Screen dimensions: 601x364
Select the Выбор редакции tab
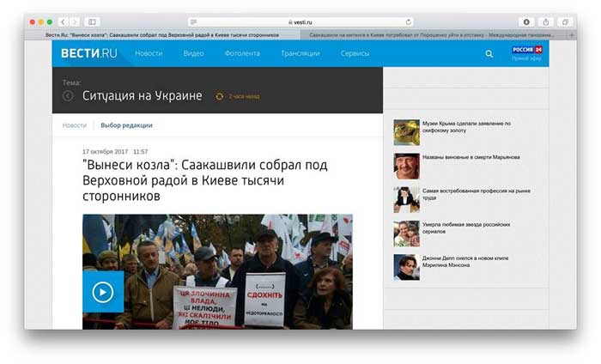tap(126, 125)
